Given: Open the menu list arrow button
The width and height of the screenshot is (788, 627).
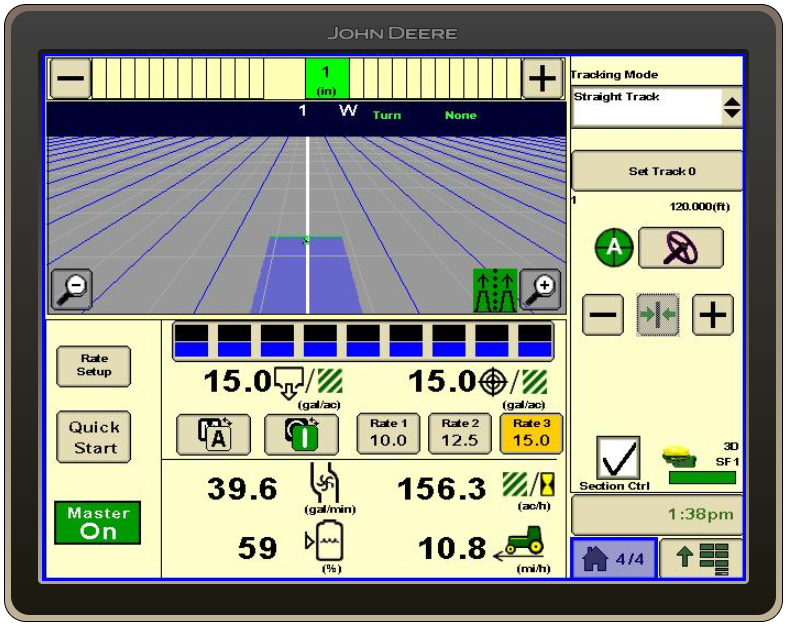Looking at the screenshot, I should coord(701,559).
